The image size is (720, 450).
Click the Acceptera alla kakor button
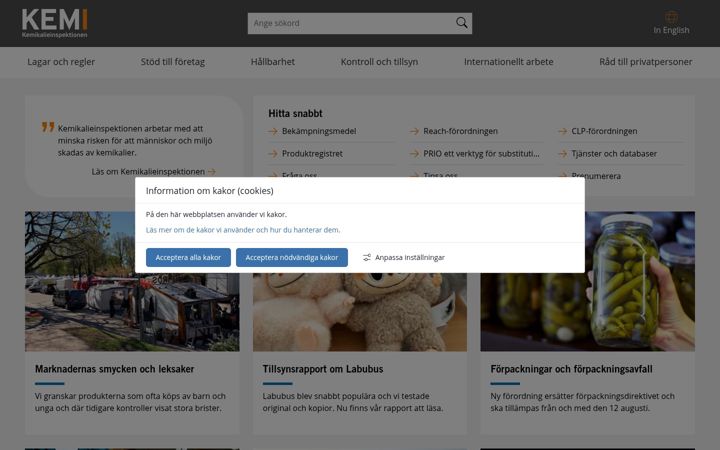click(x=188, y=258)
